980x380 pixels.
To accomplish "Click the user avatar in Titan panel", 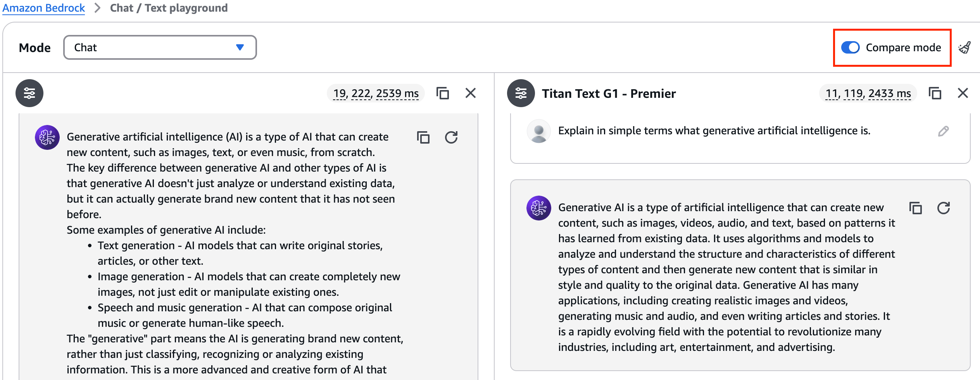I will [x=539, y=131].
